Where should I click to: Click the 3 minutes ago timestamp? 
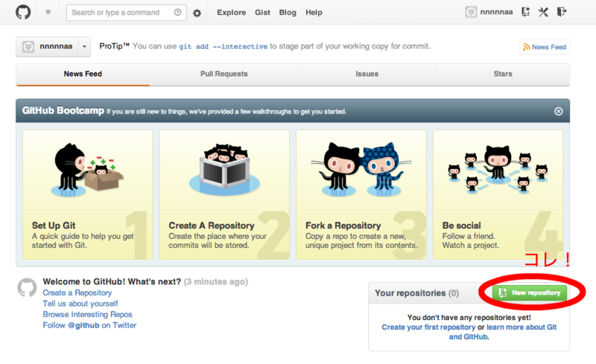215,281
